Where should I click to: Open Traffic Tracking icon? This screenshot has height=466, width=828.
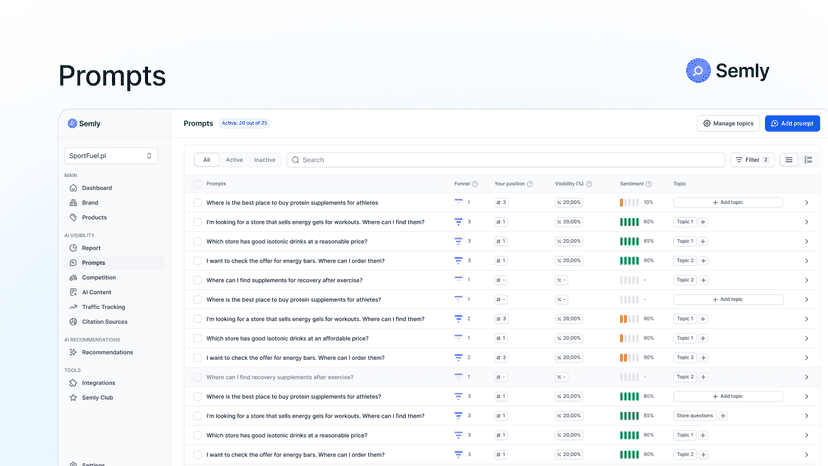point(73,307)
